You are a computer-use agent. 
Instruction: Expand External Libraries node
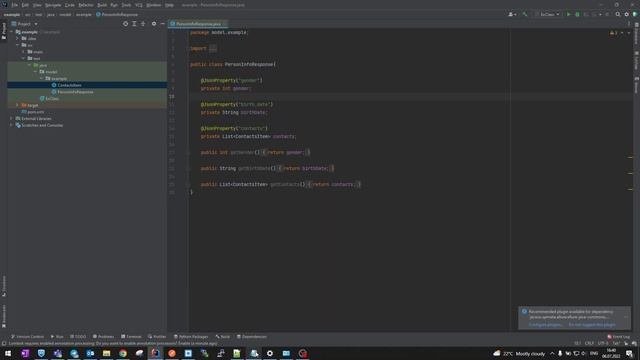[11, 119]
